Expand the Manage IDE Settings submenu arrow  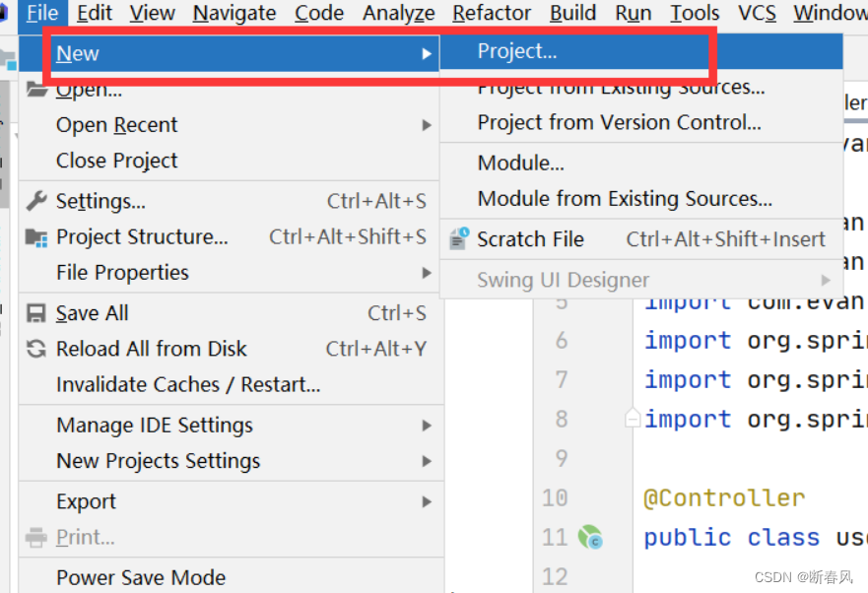pyautogui.click(x=427, y=426)
